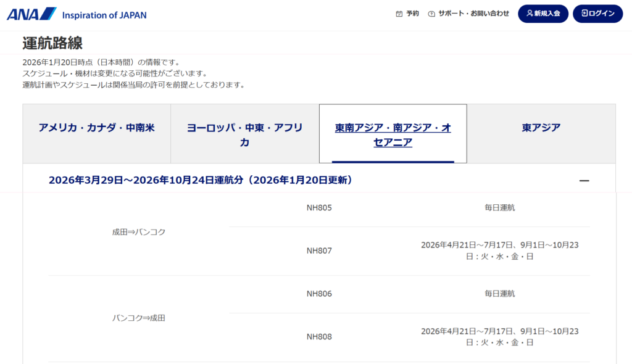Click the ANA logo
632x364 pixels.
click(x=31, y=14)
